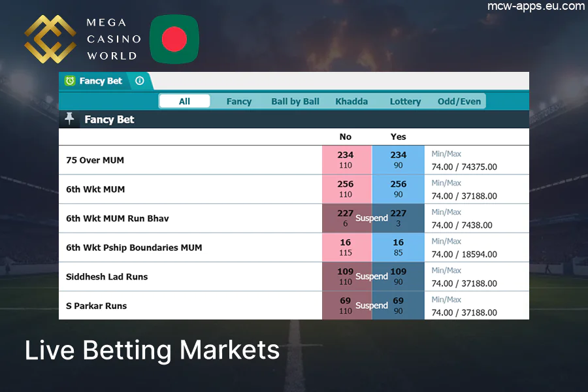The width and height of the screenshot is (588, 392).
Task: Click suspended No 69 for S Parkar Runs
Action: click(347, 306)
